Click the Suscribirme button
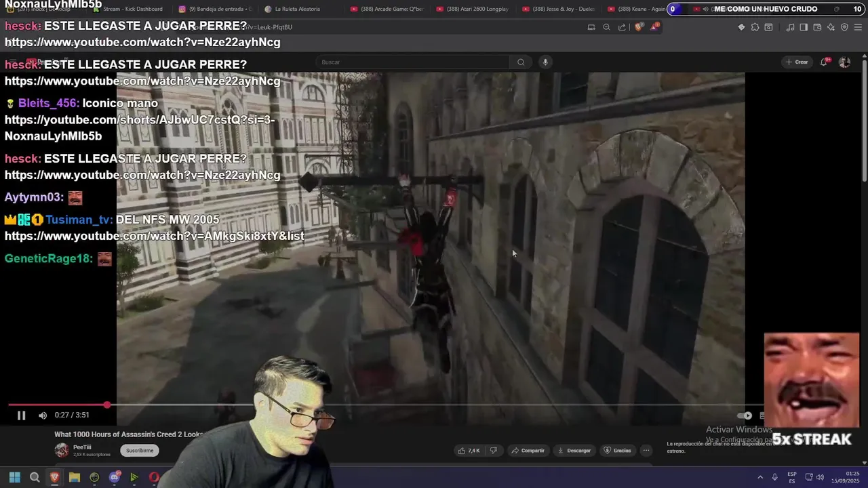868x488 pixels. 140,450
